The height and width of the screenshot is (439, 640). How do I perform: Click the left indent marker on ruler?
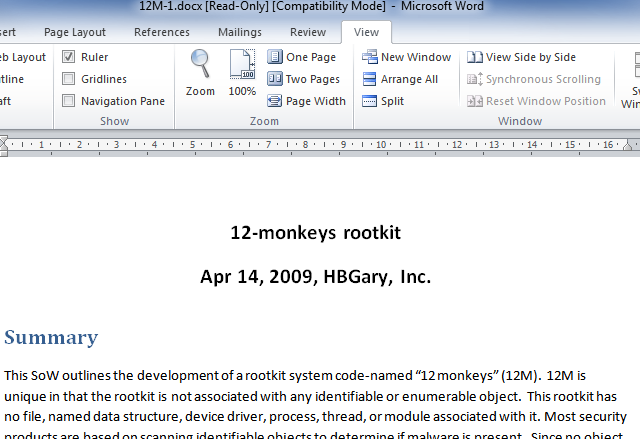pyautogui.click(x=4, y=146)
